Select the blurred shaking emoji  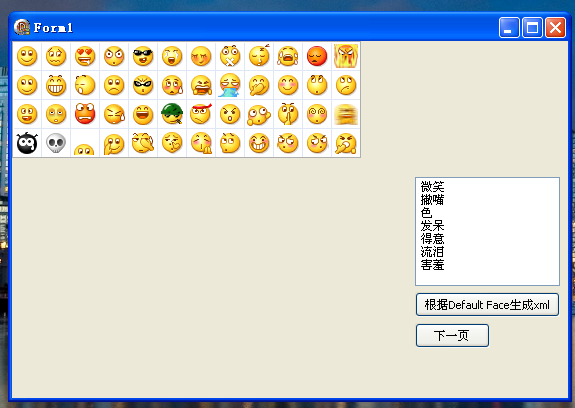[x=346, y=114]
